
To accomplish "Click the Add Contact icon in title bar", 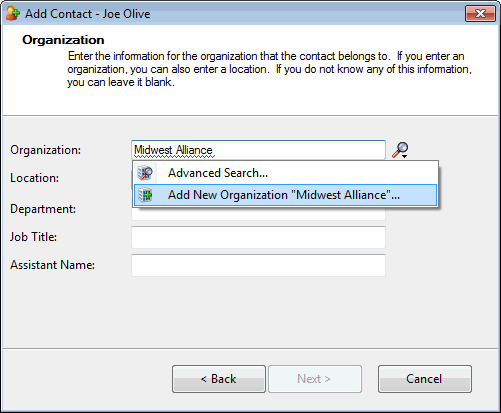I will [x=13, y=14].
